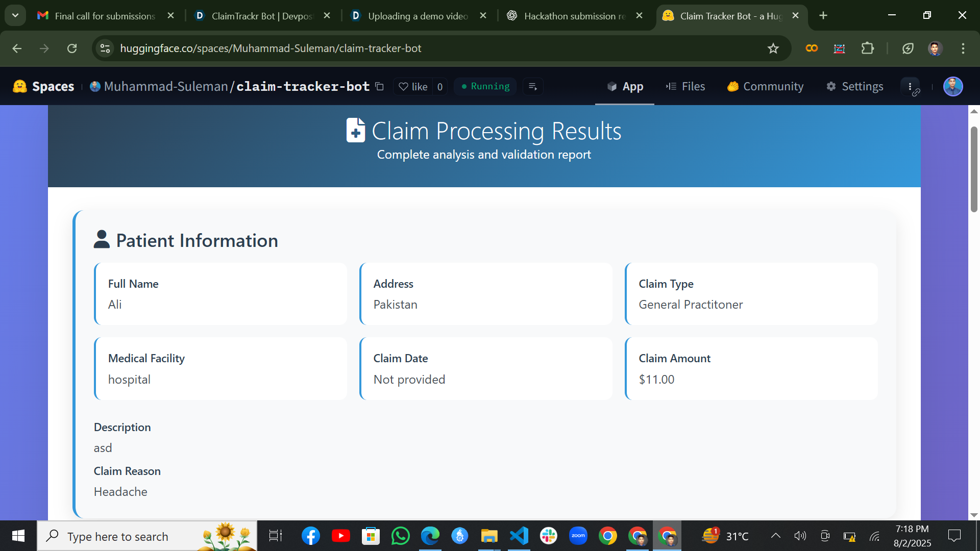
Task: Click the scroll-up arrow on the scrollbar
Action: click(974, 111)
